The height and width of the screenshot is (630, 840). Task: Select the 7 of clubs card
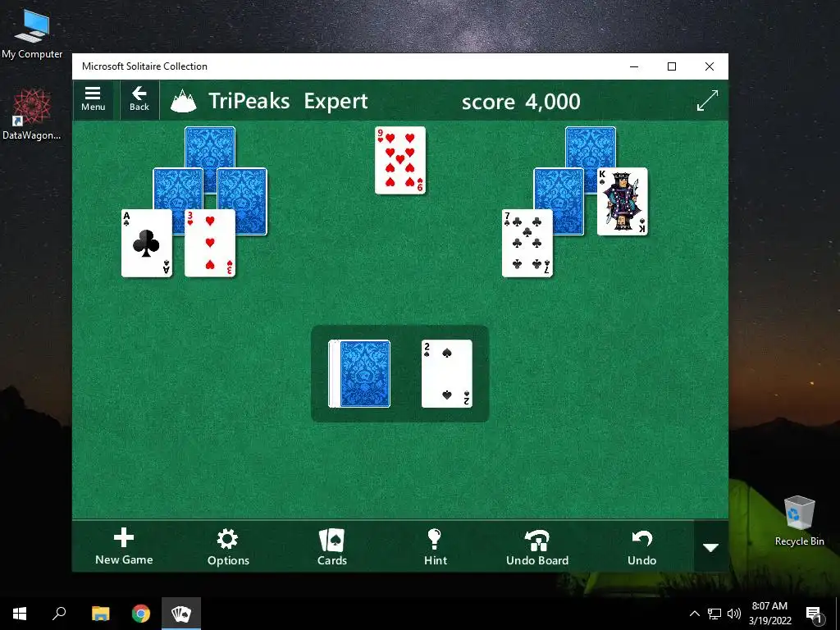(x=527, y=243)
